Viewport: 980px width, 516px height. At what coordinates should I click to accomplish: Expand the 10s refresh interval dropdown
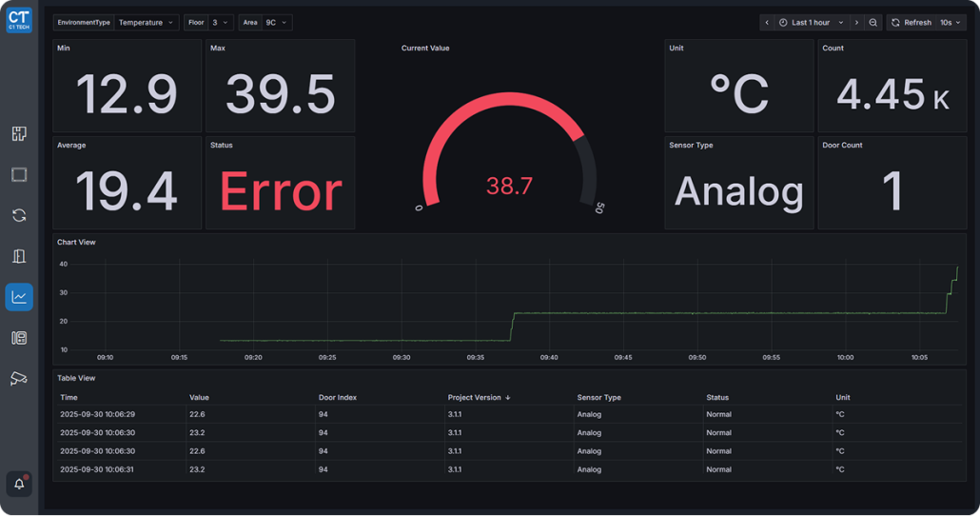[951, 23]
